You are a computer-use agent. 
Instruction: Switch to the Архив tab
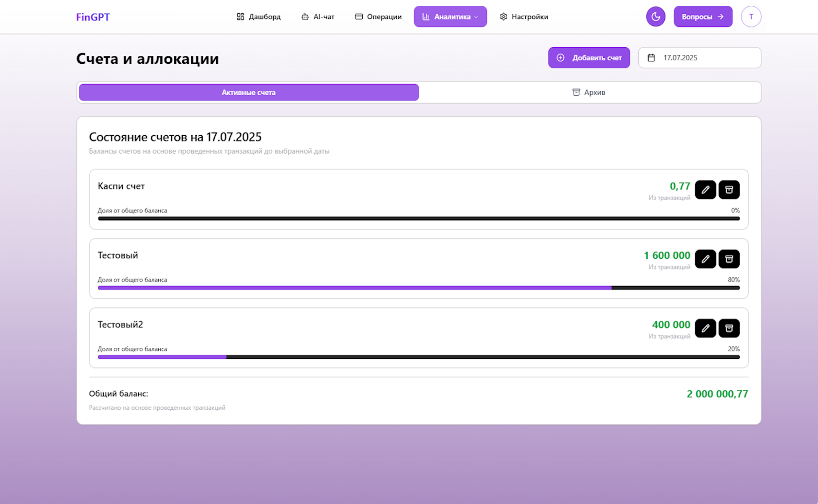click(x=589, y=92)
